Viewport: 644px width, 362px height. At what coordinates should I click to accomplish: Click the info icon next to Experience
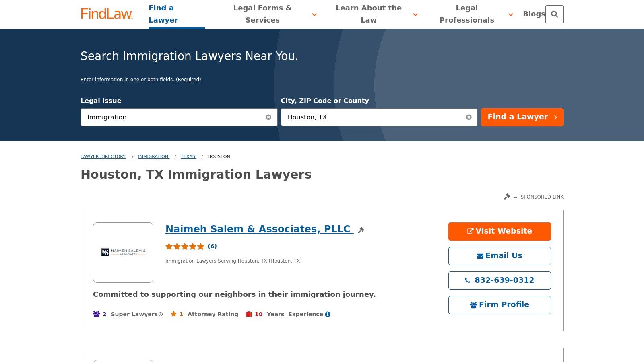[327, 314]
